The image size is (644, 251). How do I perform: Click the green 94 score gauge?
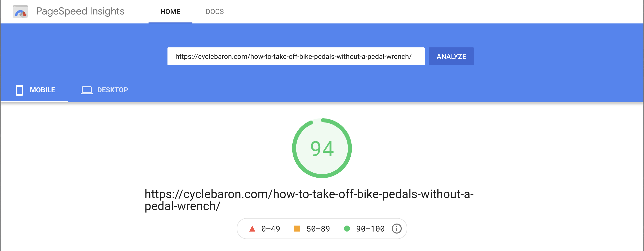pyautogui.click(x=322, y=148)
